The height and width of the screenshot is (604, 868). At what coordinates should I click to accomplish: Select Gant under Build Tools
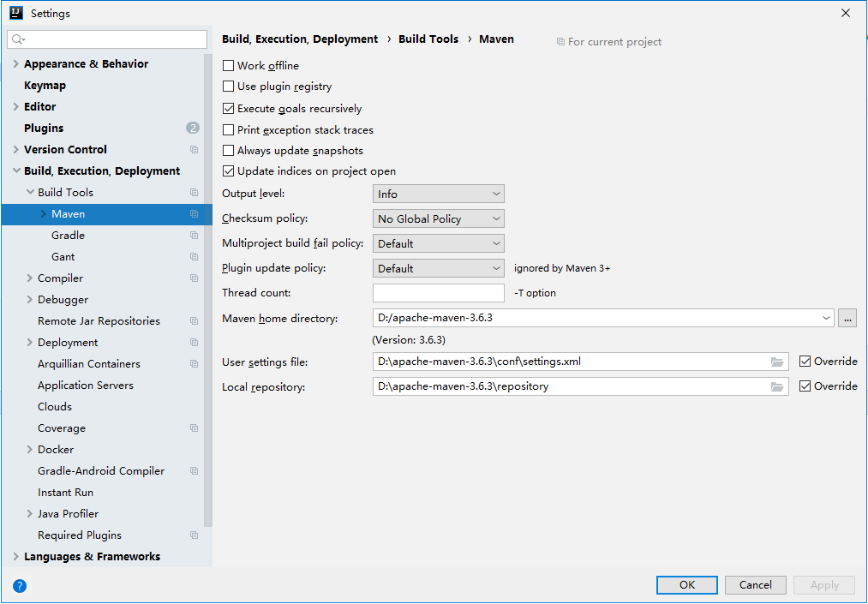coord(63,257)
